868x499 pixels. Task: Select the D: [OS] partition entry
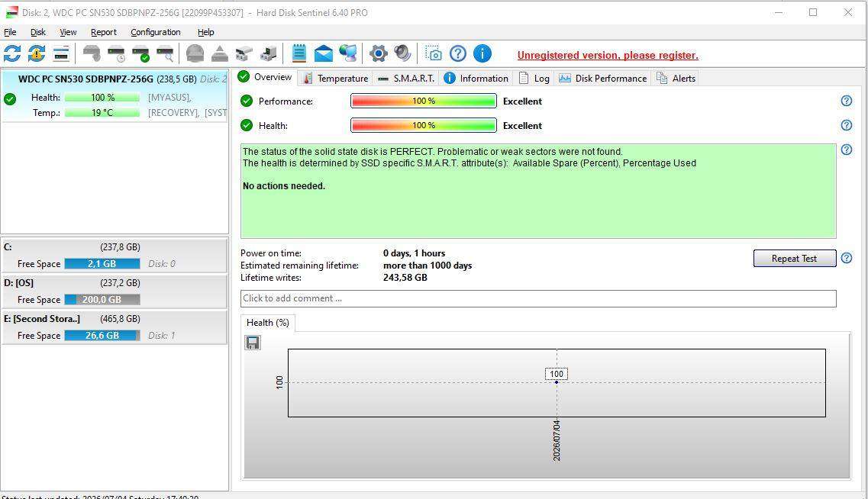tap(114, 291)
